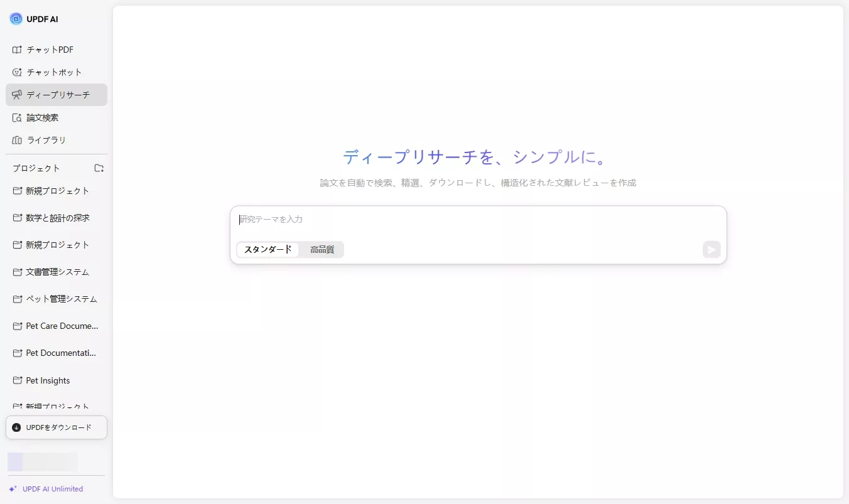The height and width of the screenshot is (504, 849).
Task: Click the UPDF AI logo icon
Action: pos(16,19)
